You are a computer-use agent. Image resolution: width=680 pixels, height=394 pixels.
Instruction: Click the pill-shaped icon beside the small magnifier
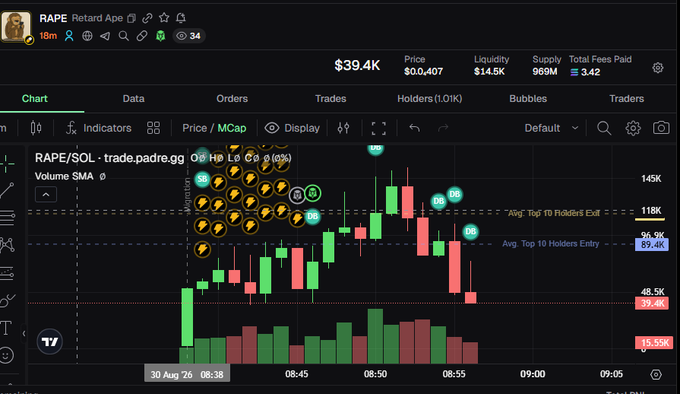coord(142,36)
